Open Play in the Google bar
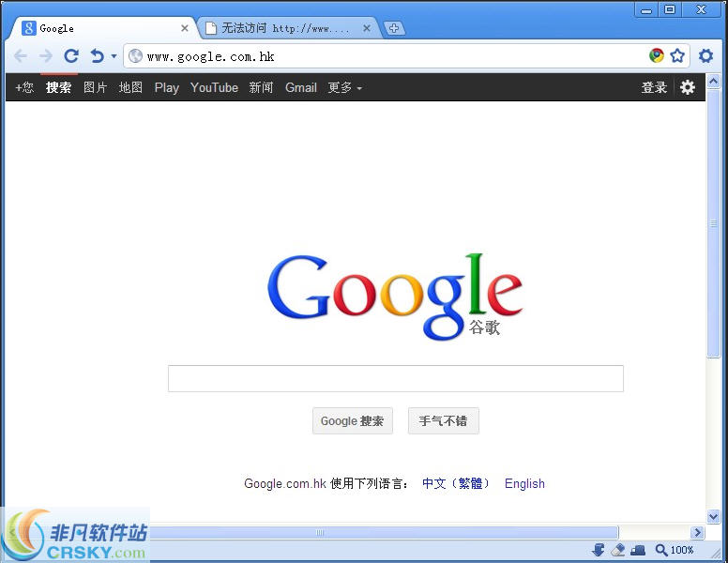The height and width of the screenshot is (563, 728). pos(167,87)
